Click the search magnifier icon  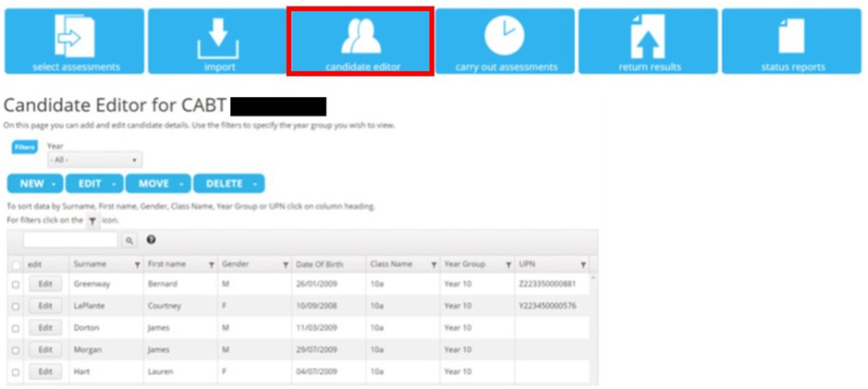point(129,240)
